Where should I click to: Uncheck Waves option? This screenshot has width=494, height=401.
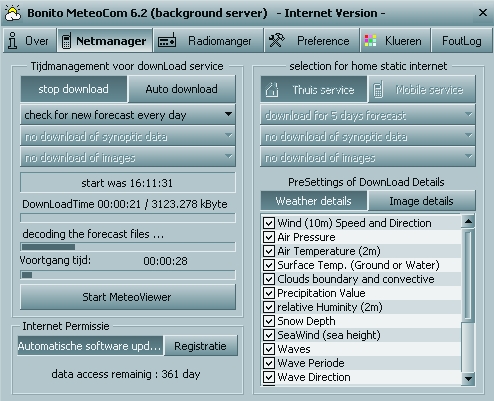point(269,349)
